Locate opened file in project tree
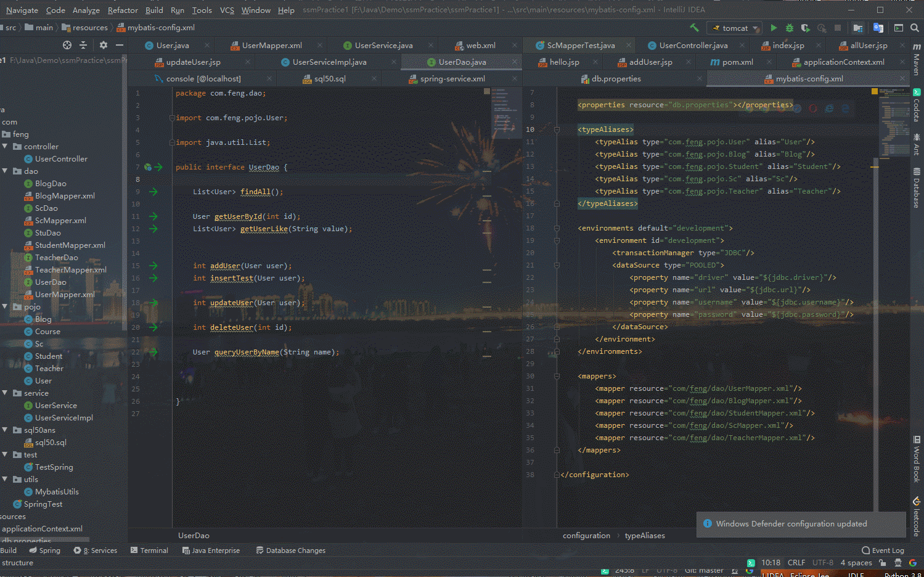 click(67, 45)
